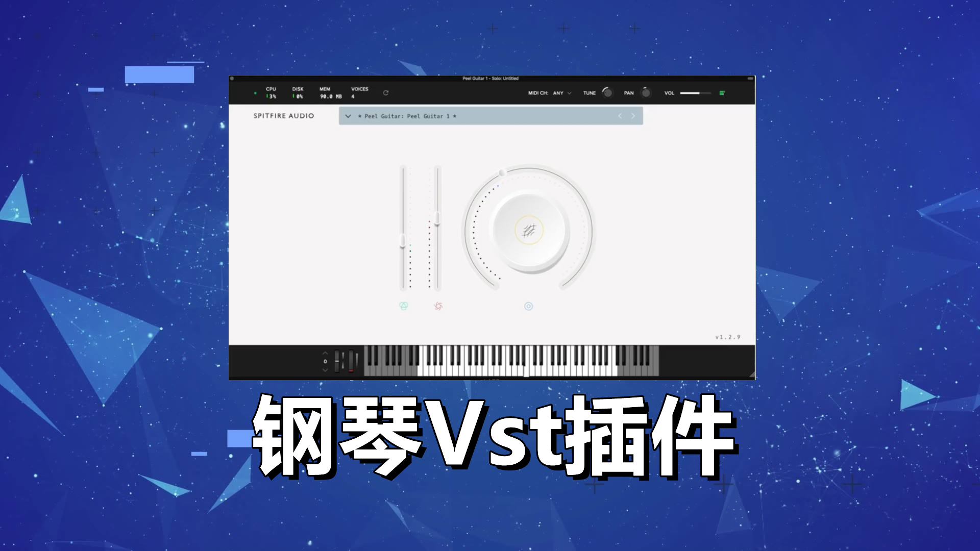
Task: Toggle the left expression slider reset
Action: 405,306
